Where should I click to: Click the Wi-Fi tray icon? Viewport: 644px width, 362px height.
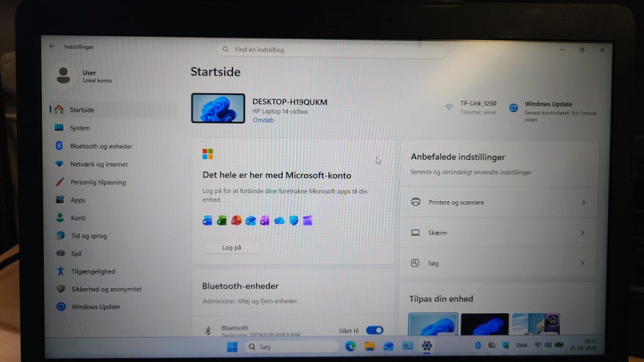pos(537,345)
